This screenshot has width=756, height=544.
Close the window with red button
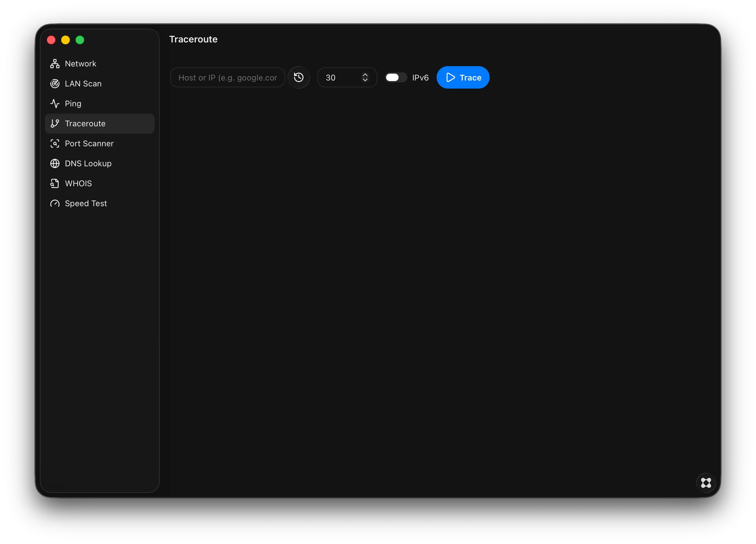[x=51, y=40]
